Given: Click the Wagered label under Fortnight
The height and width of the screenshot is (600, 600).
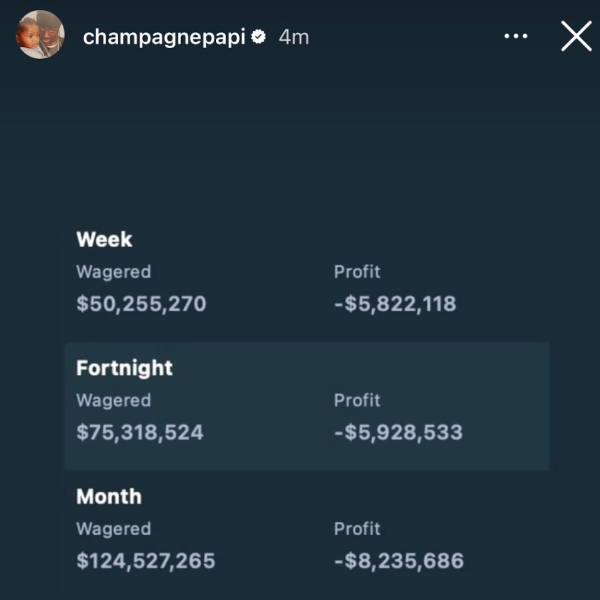Looking at the screenshot, I should [x=113, y=400].
